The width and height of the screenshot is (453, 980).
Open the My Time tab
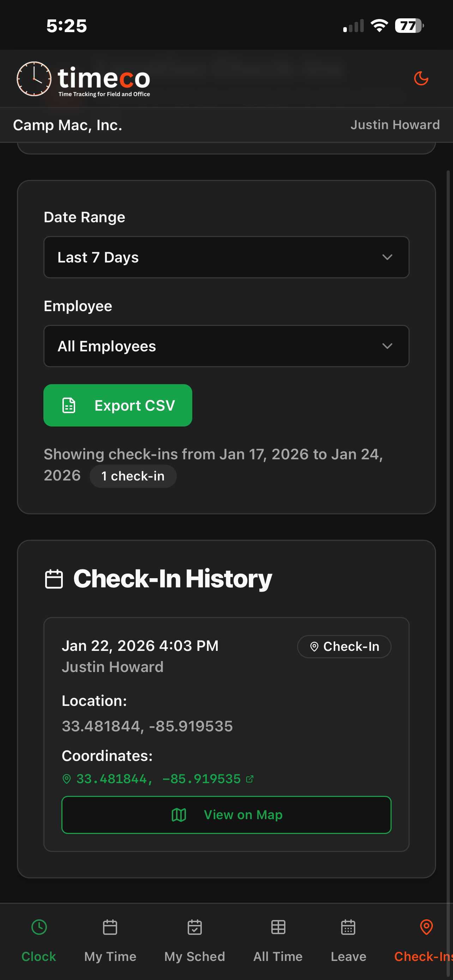[x=110, y=941]
